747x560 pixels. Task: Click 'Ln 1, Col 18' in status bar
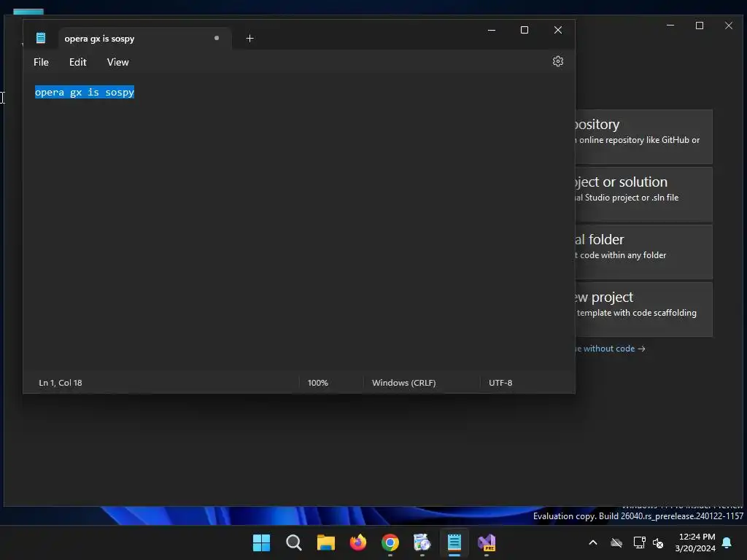click(x=61, y=383)
